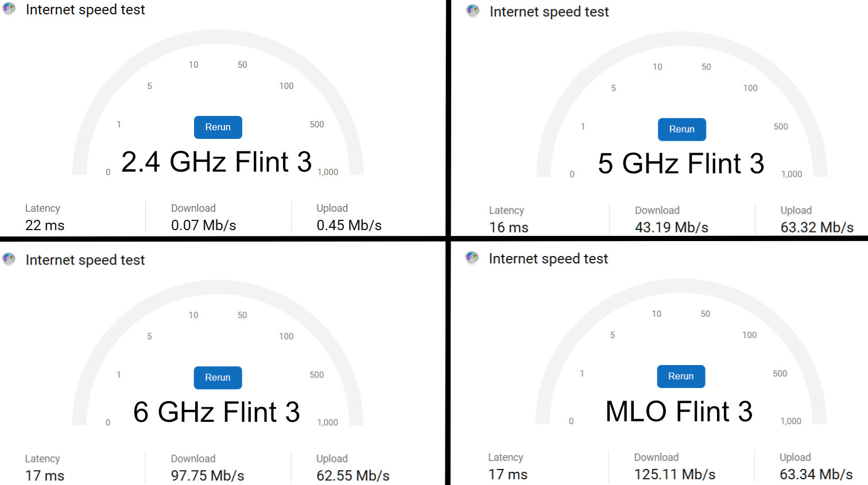
Task: Click the 22 ms latency reading
Action: [x=45, y=226]
